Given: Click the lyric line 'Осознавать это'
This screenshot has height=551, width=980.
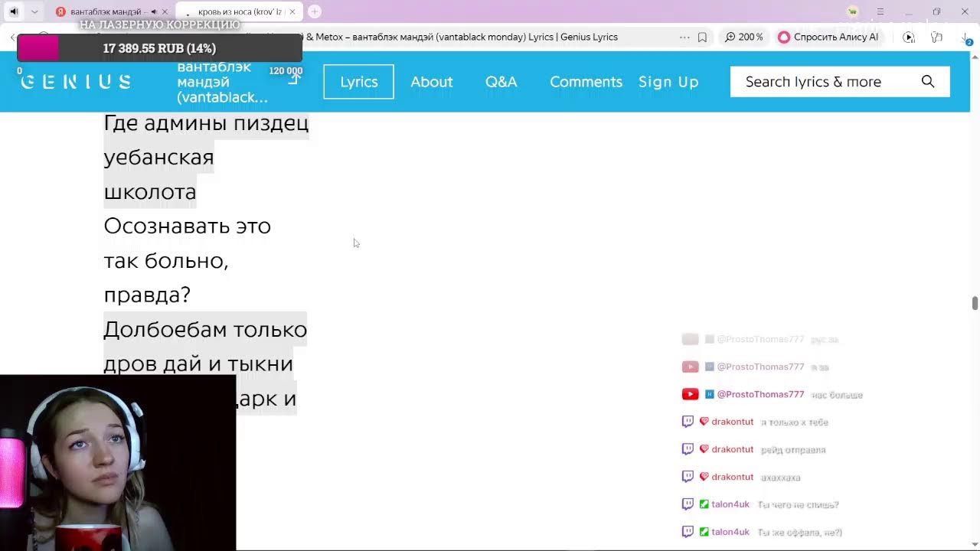Looking at the screenshot, I should click(187, 226).
